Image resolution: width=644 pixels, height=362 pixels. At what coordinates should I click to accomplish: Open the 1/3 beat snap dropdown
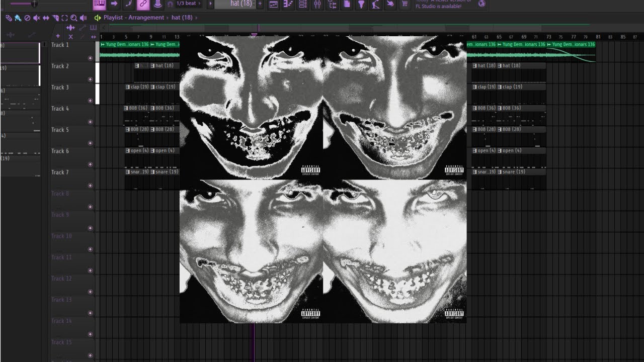pyautogui.click(x=189, y=4)
